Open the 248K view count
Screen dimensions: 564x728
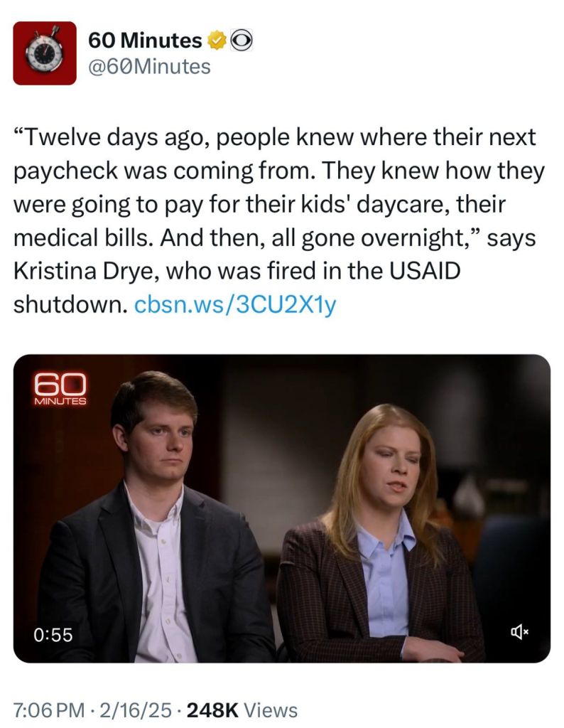click(x=212, y=710)
